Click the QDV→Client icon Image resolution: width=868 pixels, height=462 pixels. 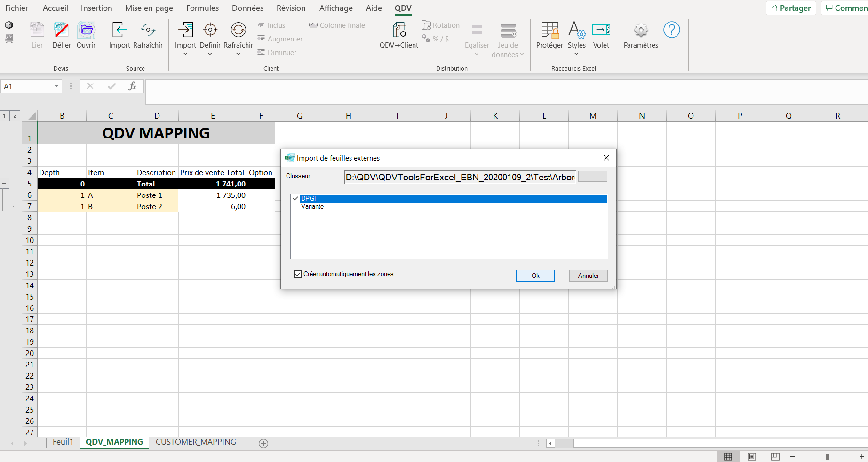coord(399,30)
